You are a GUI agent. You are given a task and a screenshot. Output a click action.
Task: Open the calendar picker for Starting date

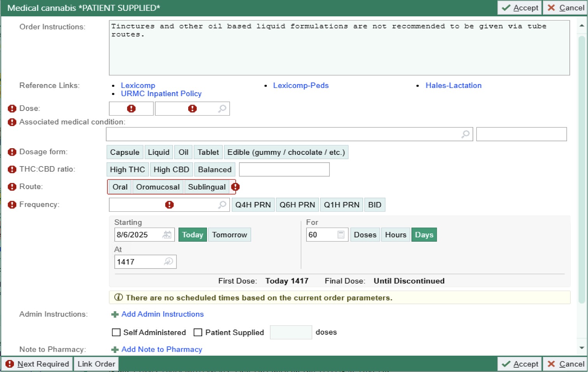(167, 234)
